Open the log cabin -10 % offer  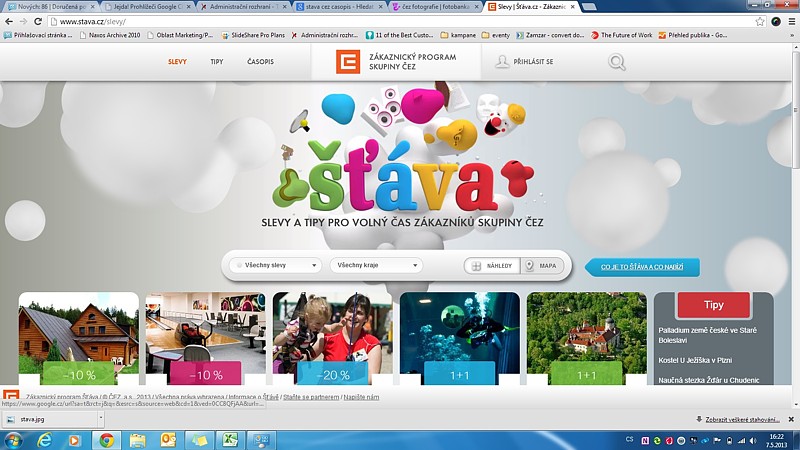79,338
